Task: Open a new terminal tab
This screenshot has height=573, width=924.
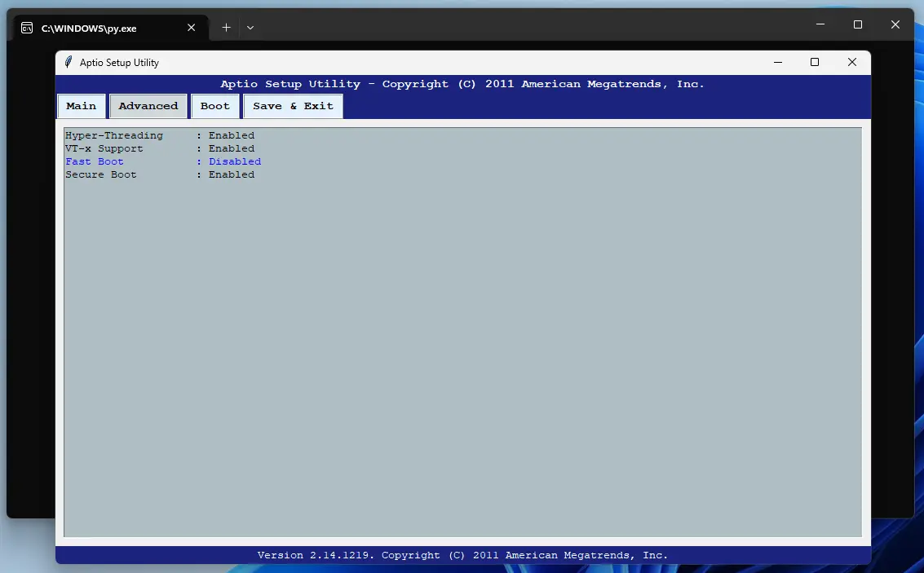Action: [x=226, y=28]
